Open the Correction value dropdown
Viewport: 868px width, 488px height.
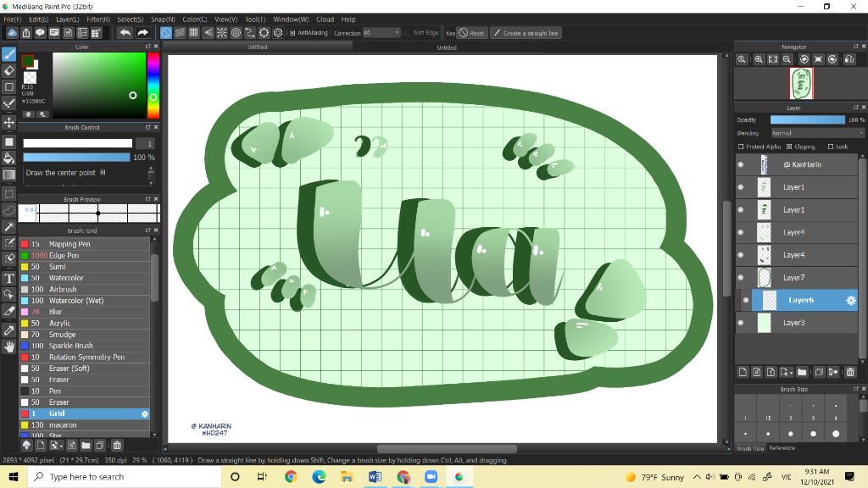pos(381,33)
